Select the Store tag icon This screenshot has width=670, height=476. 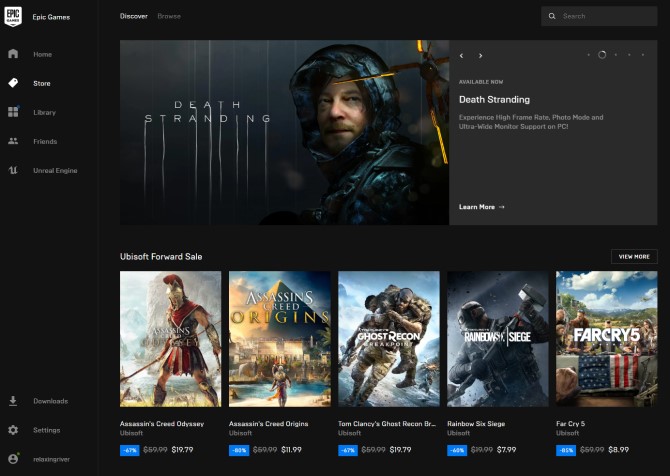tap(13, 83)
